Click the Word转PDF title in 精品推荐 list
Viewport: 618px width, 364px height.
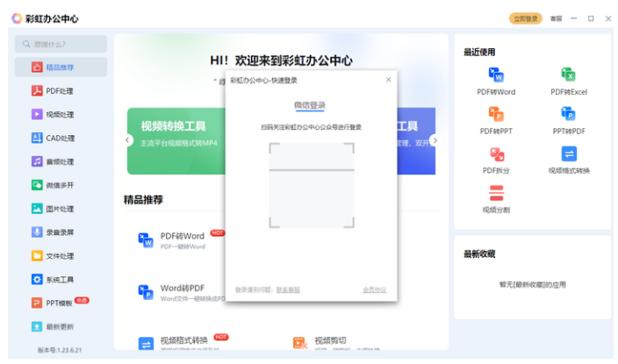[182, 288]
